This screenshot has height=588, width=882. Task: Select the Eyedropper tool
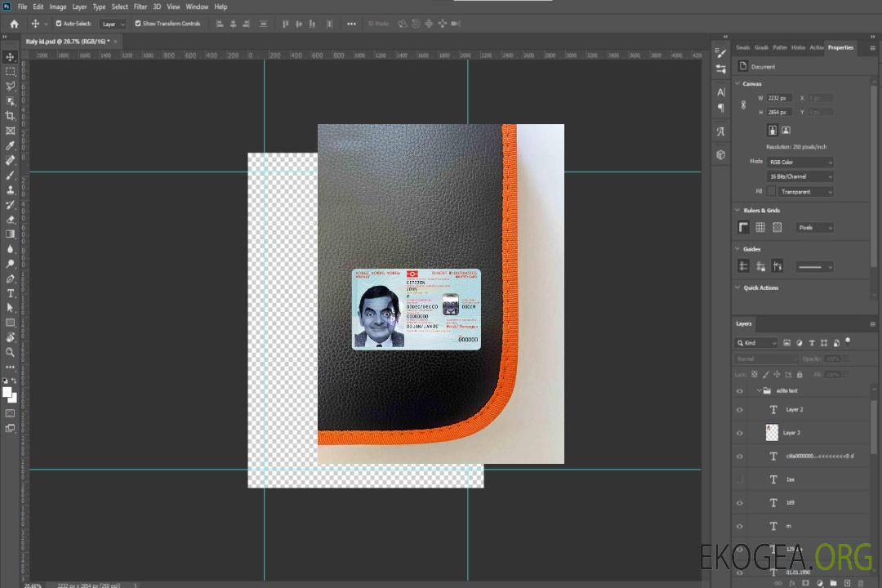[x=11, y=145]
